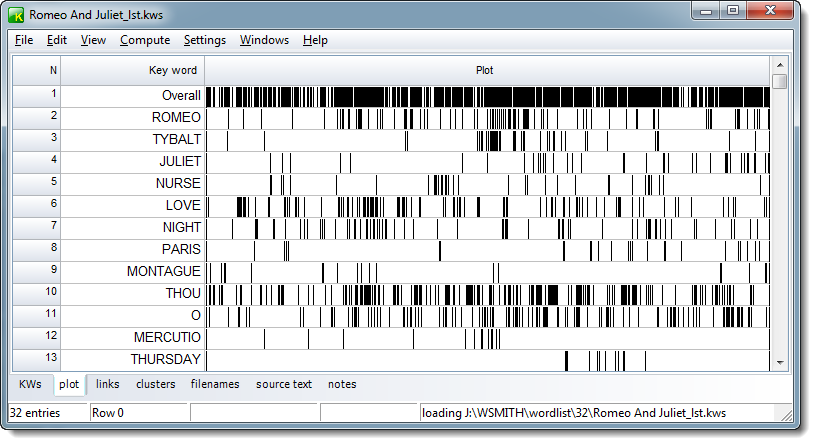Open the Compute menu
Viewport: 816px width, 445px height.
[144, 40]
